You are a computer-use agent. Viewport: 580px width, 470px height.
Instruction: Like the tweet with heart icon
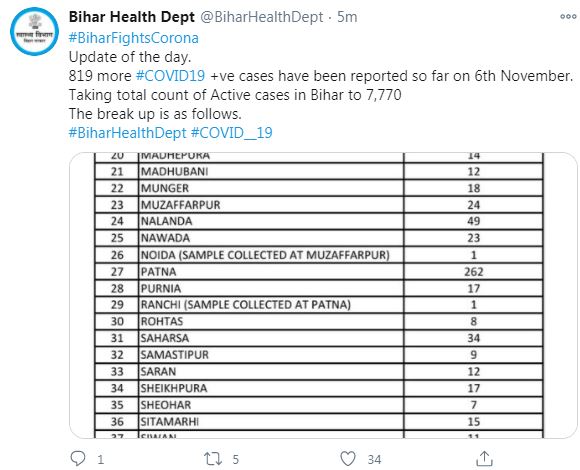coord(348,459)
